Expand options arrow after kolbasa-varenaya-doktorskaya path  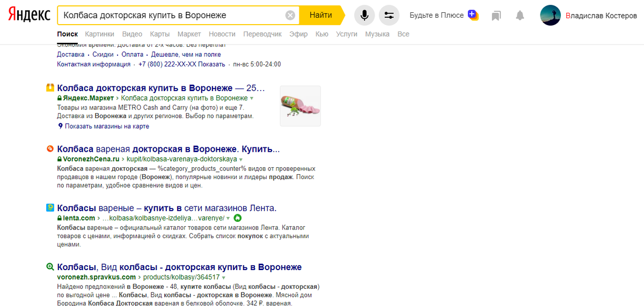click(x=241, y=160)
